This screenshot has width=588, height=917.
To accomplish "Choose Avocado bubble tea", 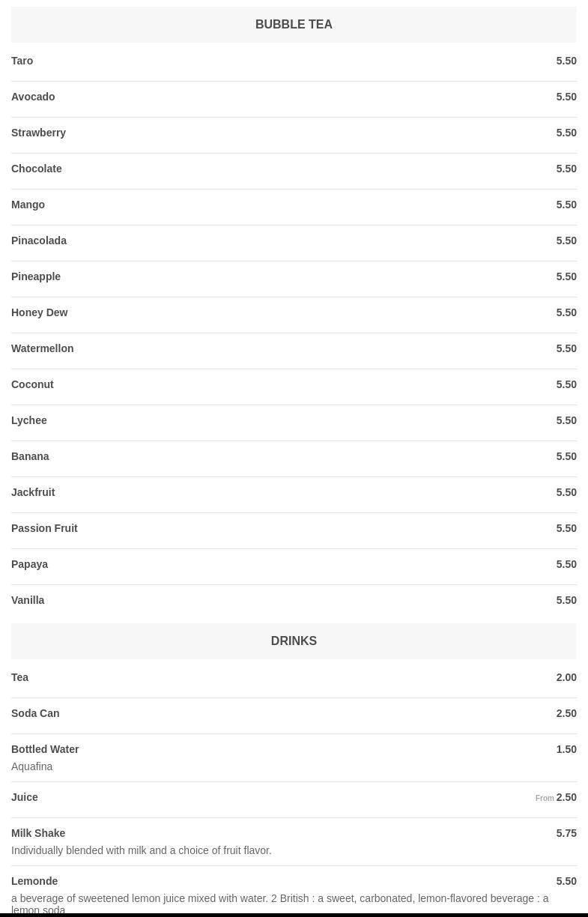I will pyautogui.click(x=294, y=98).
